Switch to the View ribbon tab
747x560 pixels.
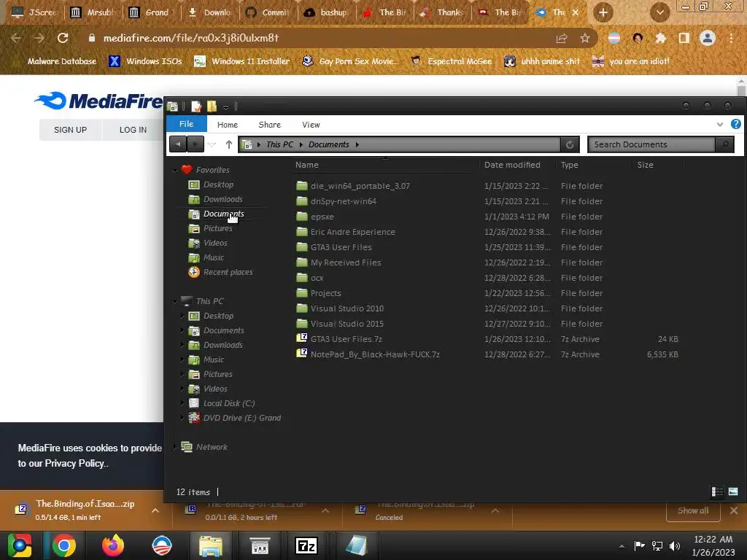311,124
